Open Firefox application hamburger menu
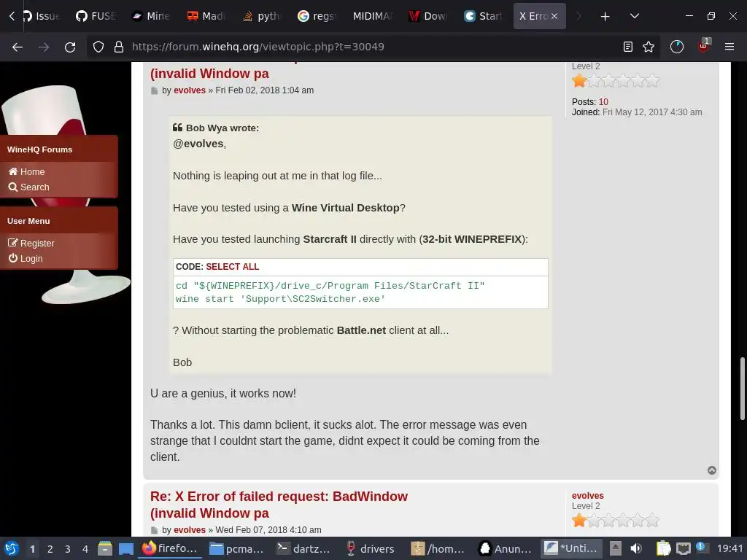The height and width of the screenshot is (560, 747). coord(729,47)
